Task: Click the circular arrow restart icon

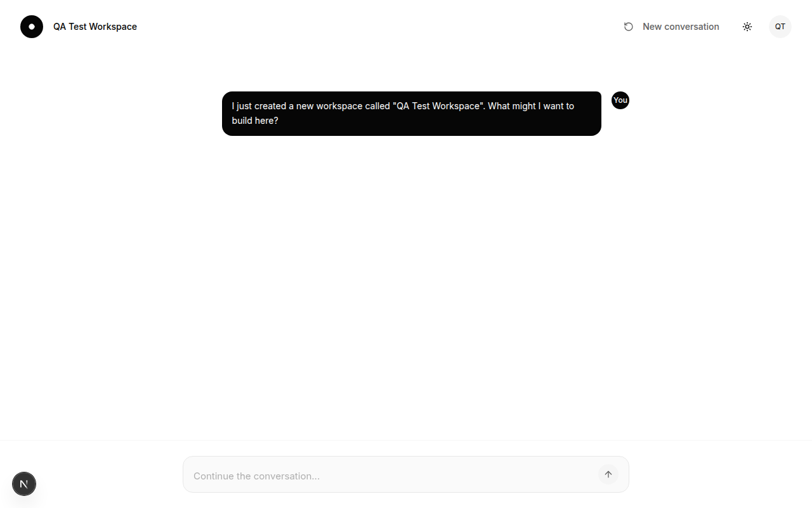Action: [629, 27]
